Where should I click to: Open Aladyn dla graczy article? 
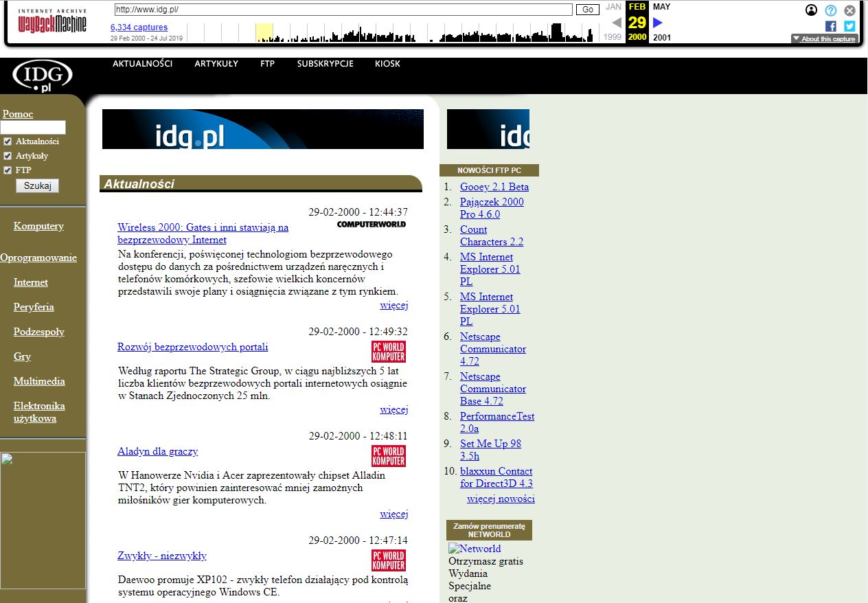coord(158,451)
